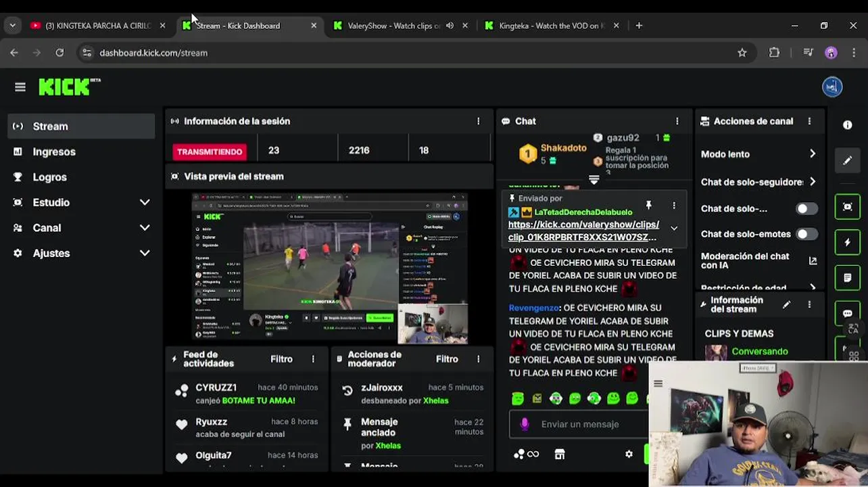Unpin the pinned chat message
Image resolution: width=868 pixels, height=487 pixels.
pos(648,205)
